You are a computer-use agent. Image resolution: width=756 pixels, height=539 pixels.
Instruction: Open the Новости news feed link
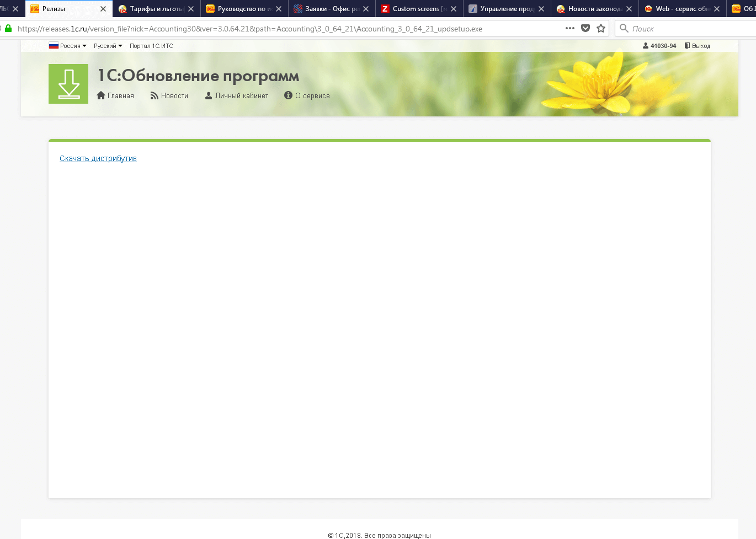pyautogui.click(x=169, y=95)
